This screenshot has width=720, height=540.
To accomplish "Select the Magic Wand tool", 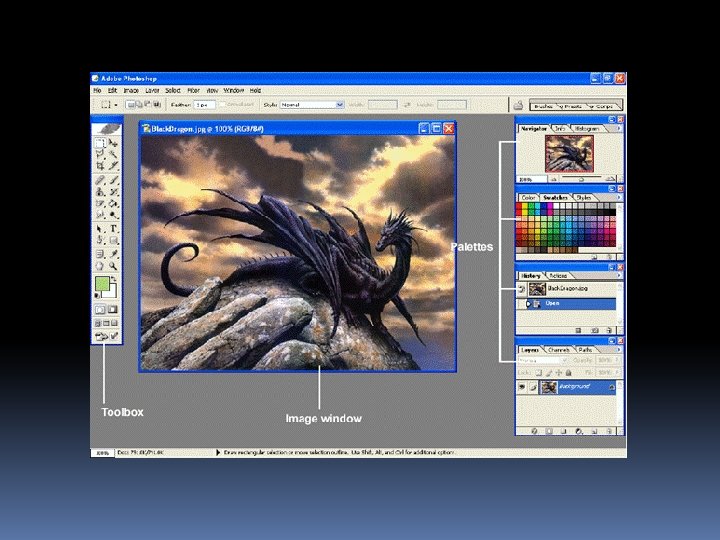I will pos(113,154).
